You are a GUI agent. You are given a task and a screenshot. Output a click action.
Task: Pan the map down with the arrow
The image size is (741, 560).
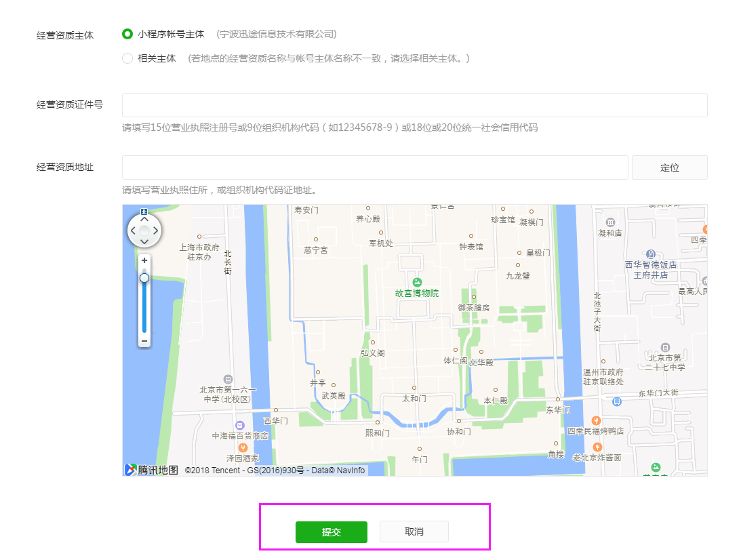coord(144,243)
